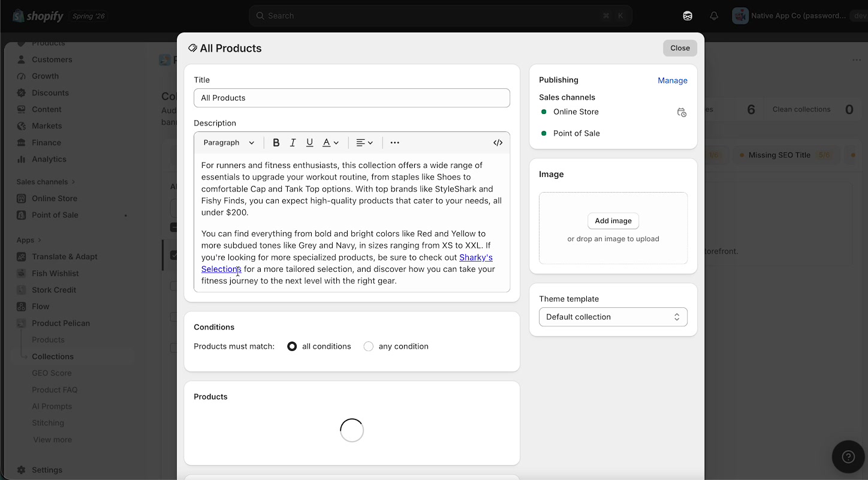This screenshot has height=480, width=868.
Task: Click the Add image button
Action: pos(613,221)
